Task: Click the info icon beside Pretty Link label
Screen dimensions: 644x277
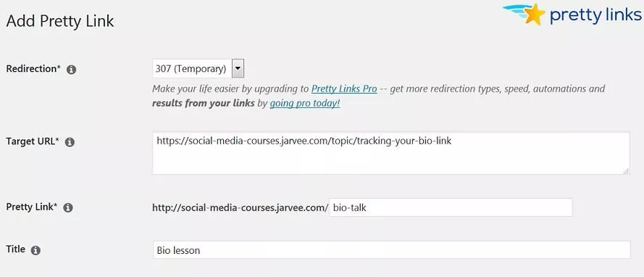Action: pyautogui.click(x=68, y=207)
